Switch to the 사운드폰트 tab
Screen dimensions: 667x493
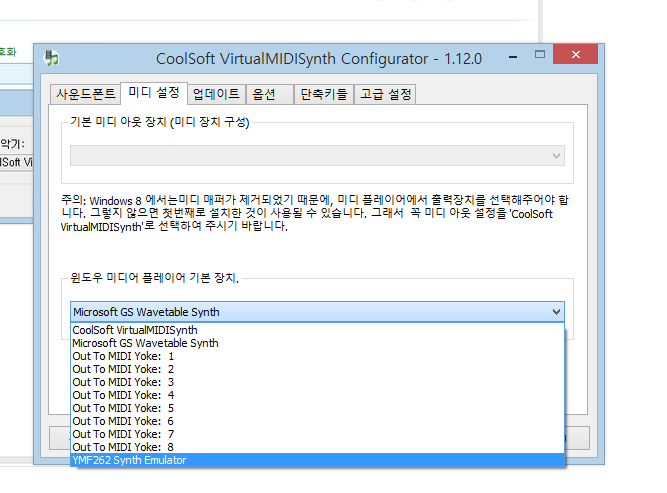tap(86, 94)
